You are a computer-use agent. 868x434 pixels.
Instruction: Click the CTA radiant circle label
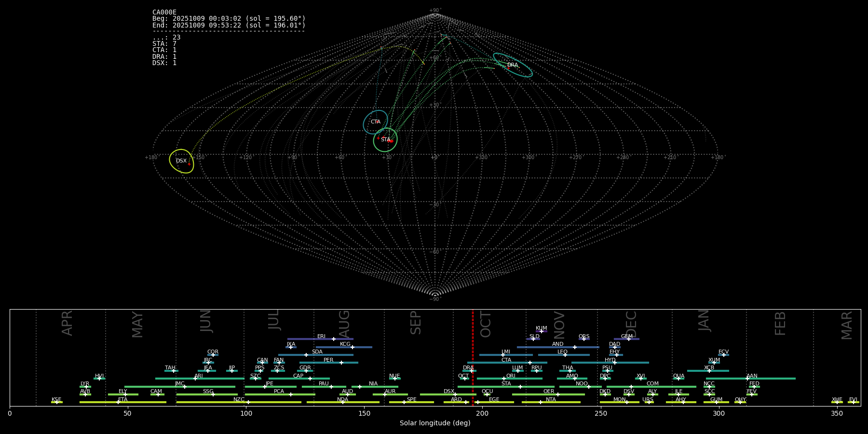[376, 122]
